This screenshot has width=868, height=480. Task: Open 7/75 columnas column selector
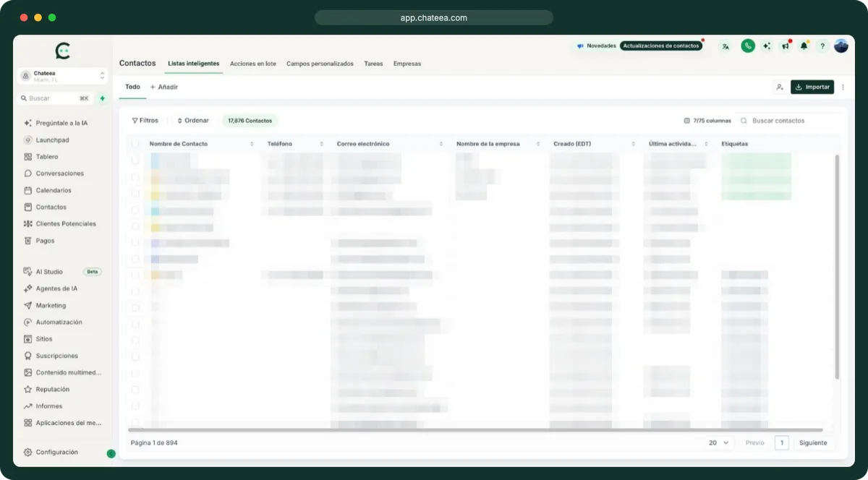(707, 121)
